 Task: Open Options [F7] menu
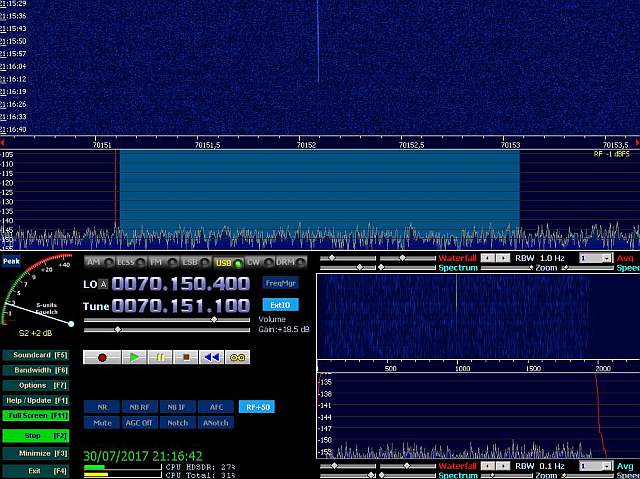(35, 385)
